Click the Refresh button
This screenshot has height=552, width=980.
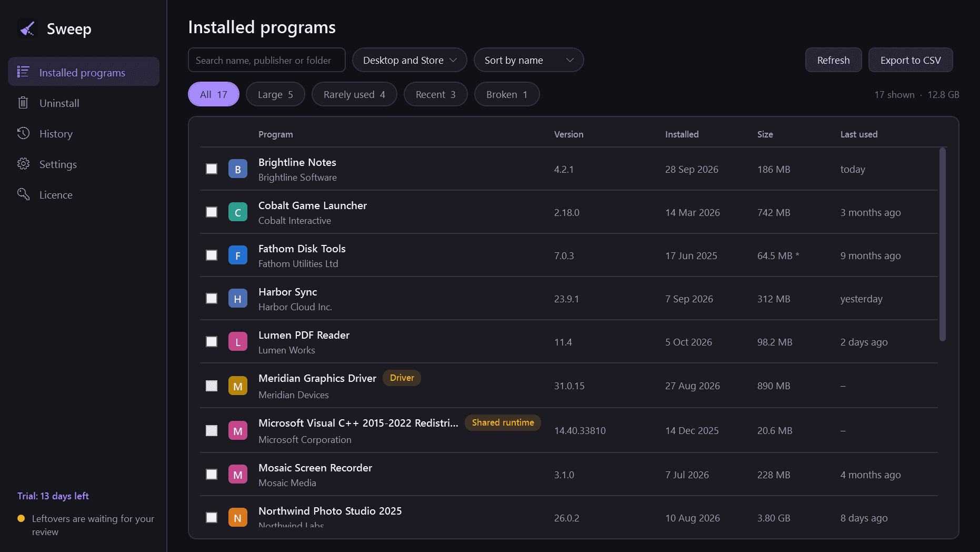833,60
